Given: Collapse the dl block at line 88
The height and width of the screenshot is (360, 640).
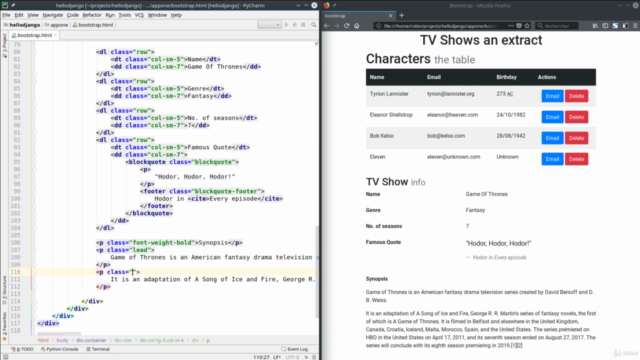Looking at the screenshot, I should tap(35, 111).
